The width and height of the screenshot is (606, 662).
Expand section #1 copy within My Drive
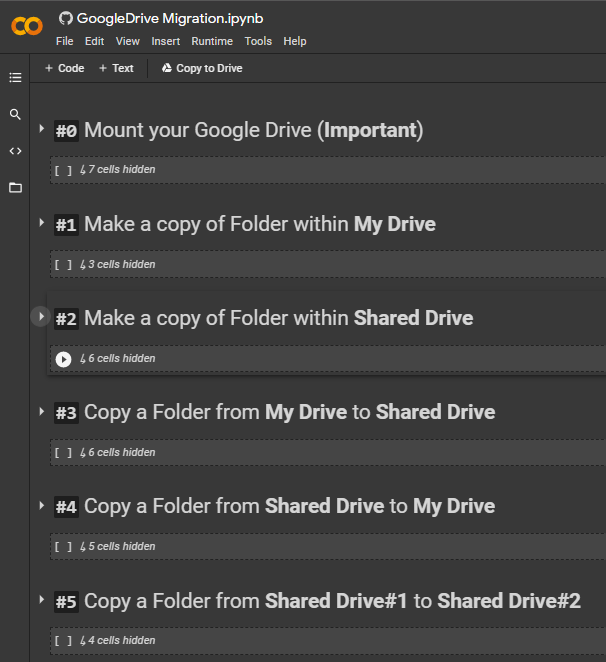41,222
